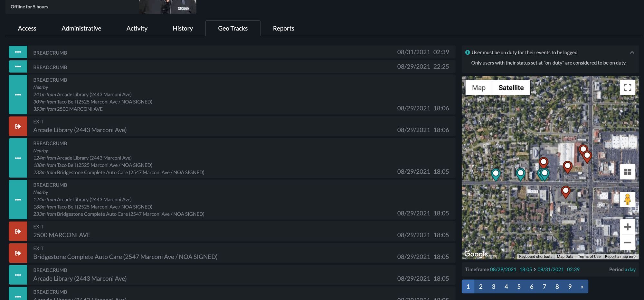Activate the Street View Pegman

627,199
